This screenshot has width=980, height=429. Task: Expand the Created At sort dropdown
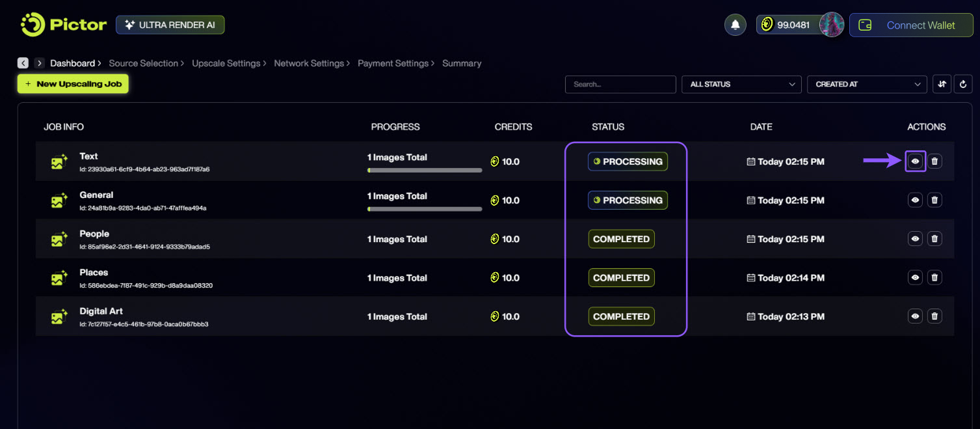pyautogui.click(x=866, y=84)
